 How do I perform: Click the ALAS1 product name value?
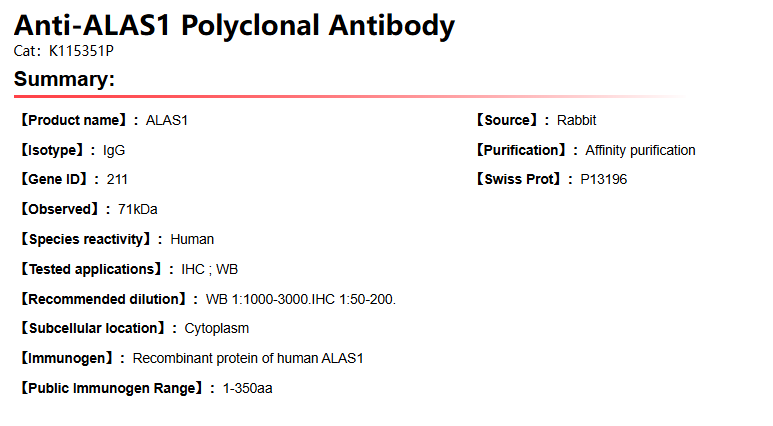(x=167, y=121)
